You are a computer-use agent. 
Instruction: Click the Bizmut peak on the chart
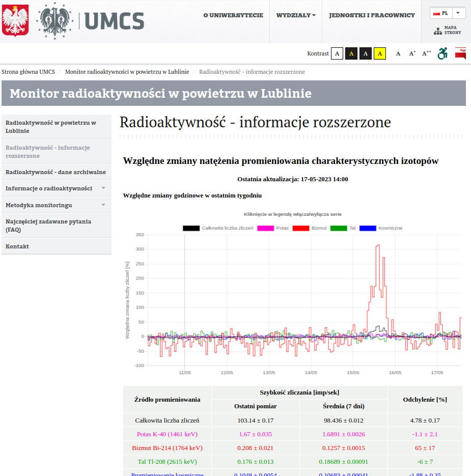pyautogui.click(x=378, y=245)
